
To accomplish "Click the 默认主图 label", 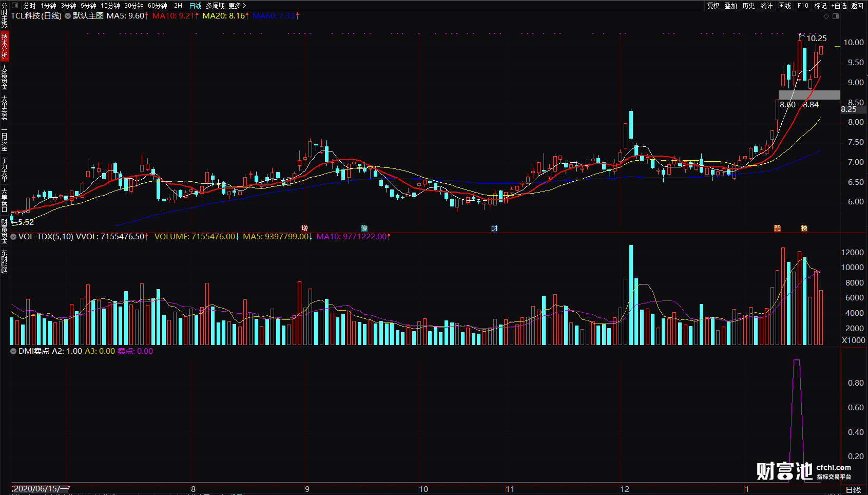I will click(88, 16).
